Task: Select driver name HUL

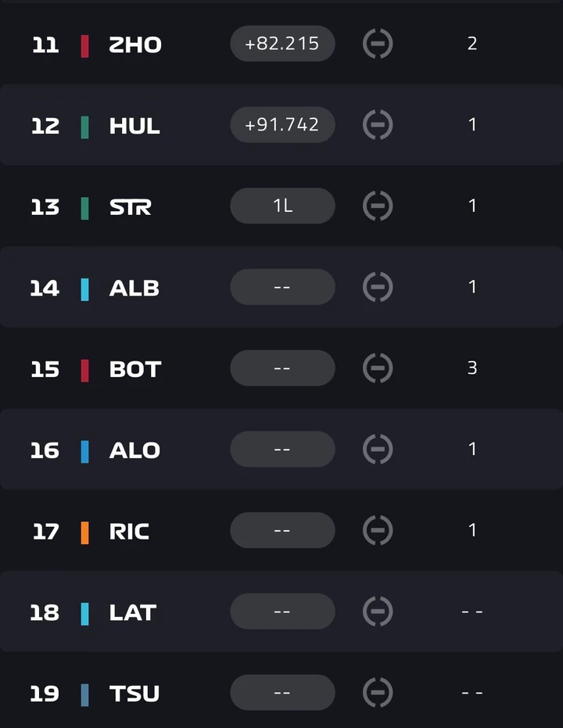Action: coord(134,126)
